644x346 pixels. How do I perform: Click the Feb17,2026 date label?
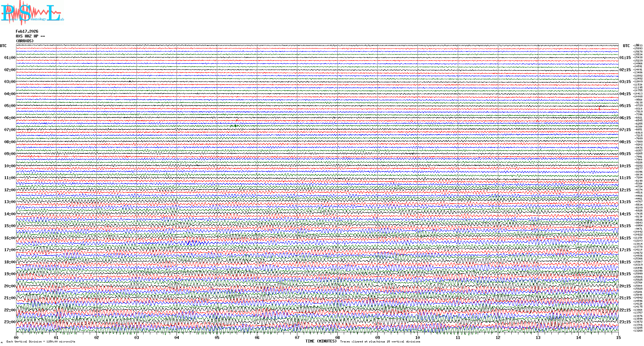point(27,31)
